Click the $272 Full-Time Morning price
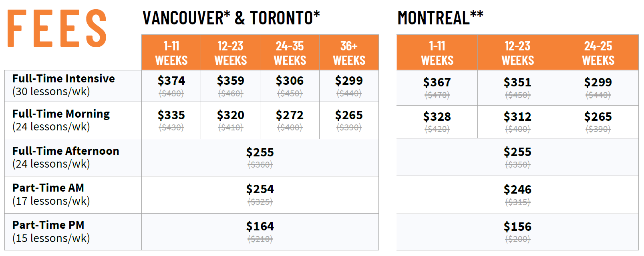Image resolution: width=644 pixels, height=256 pixels. (x=290, y=116)
